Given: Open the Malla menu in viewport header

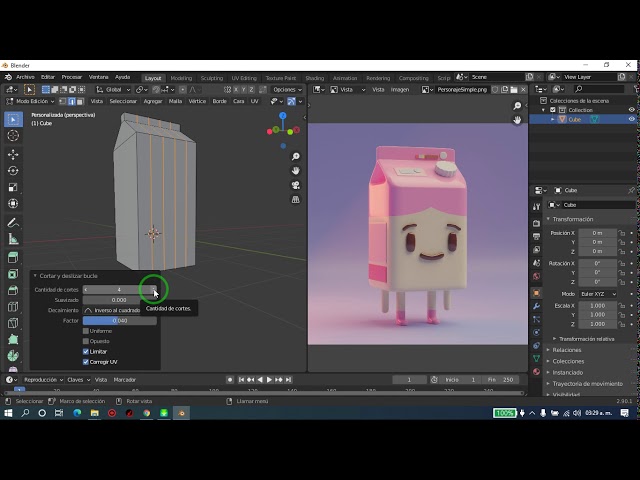Looking at the screenshot, I should point(176,101).
